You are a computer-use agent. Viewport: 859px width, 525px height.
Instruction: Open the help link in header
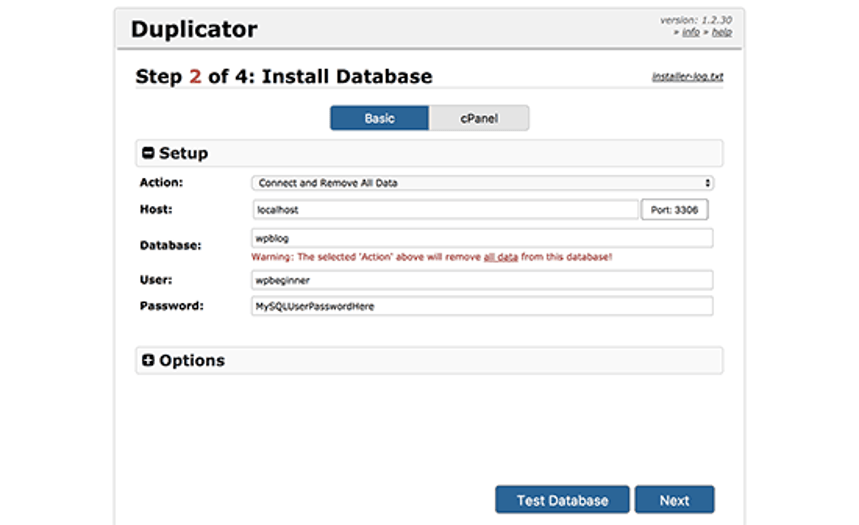[722, 32]
